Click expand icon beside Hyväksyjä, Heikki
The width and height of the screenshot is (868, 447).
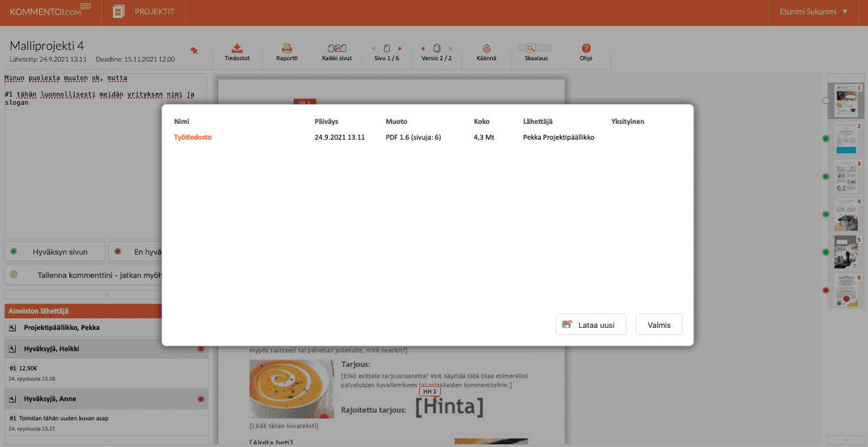[12, 349]
